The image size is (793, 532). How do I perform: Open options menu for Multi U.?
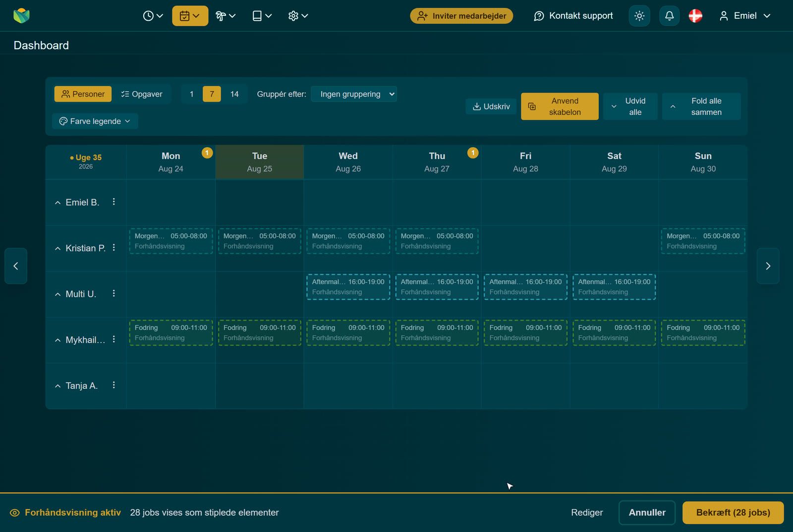tap(114, 293)
